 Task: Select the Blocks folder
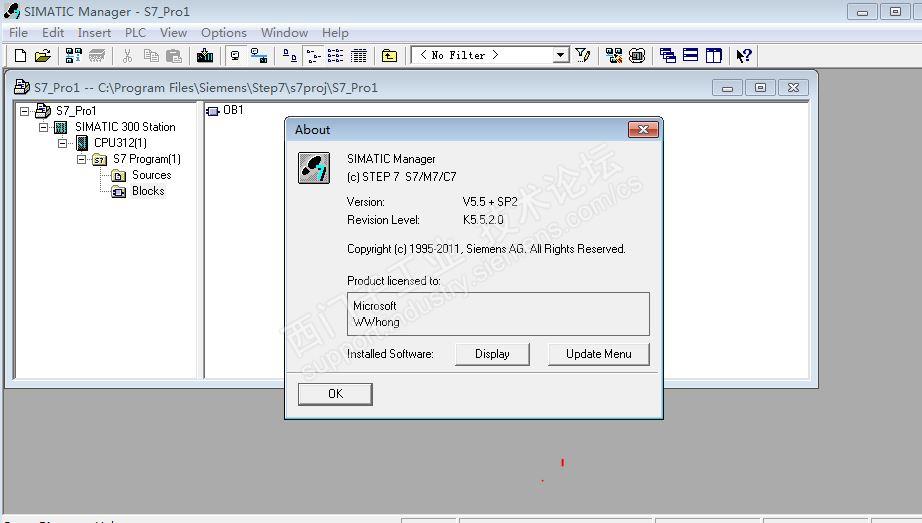pos(148,191)
